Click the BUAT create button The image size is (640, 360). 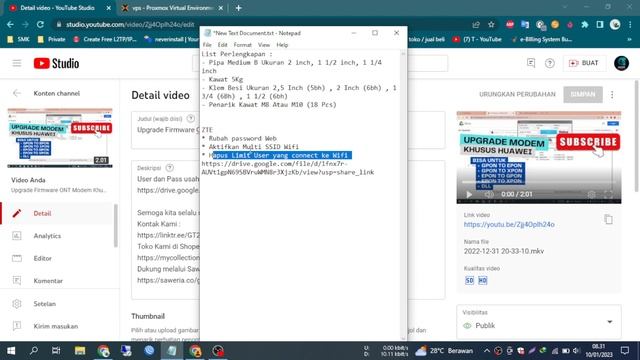click(584, 63)
